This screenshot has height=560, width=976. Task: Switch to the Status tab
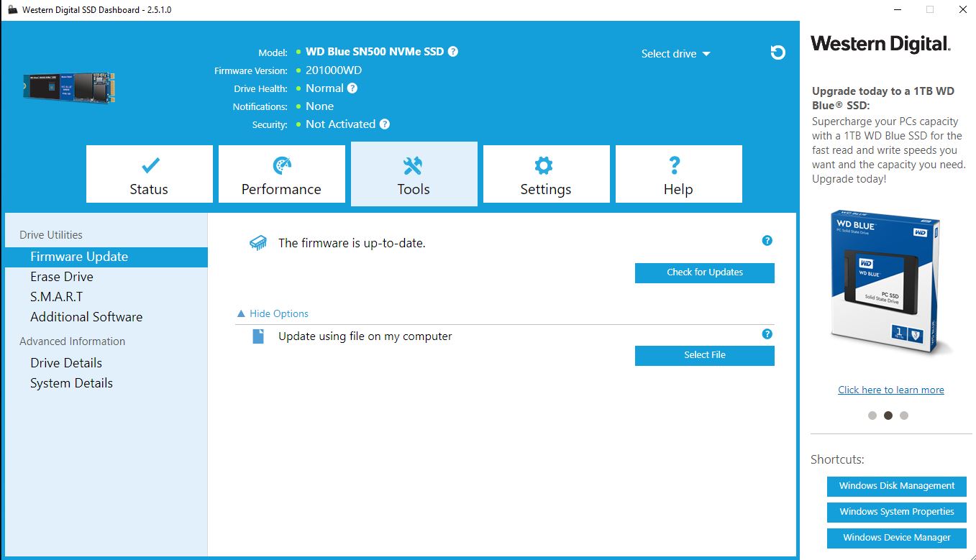[x=150, y=174]
